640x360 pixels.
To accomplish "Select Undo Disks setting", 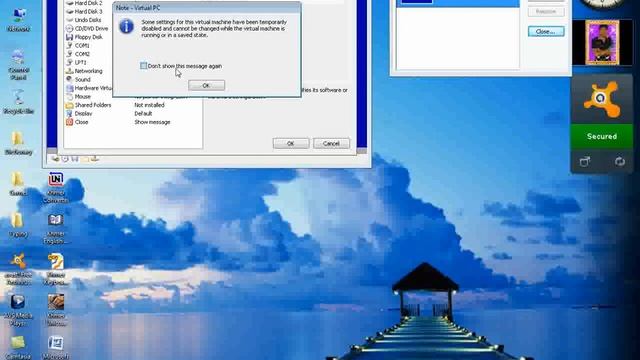I will click(84, 20).
